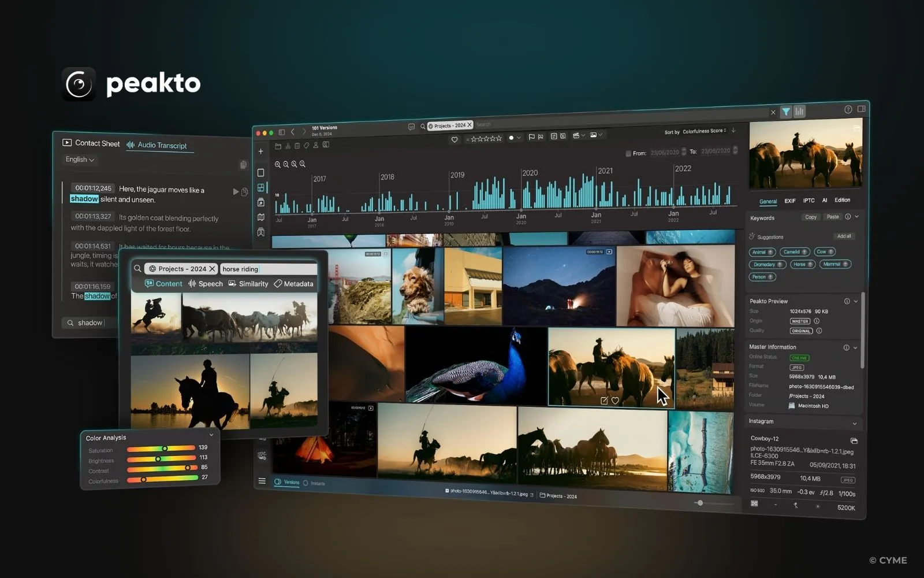Expand the Instagram section chevron

pyautogui.click(x=855, y=424)
